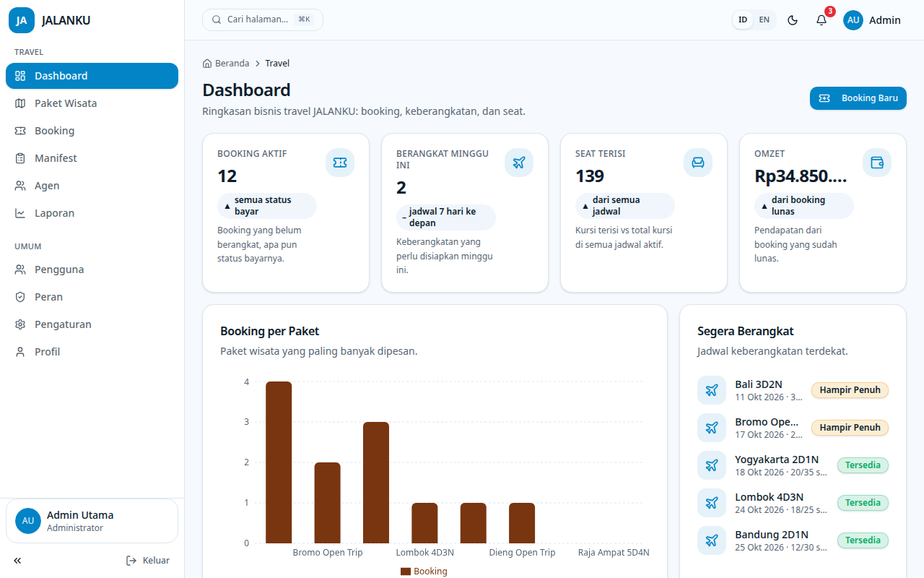Open Paket Wisata in sidebar
Viewport: 924px width, 578px height.
click(x=92, y=103)
